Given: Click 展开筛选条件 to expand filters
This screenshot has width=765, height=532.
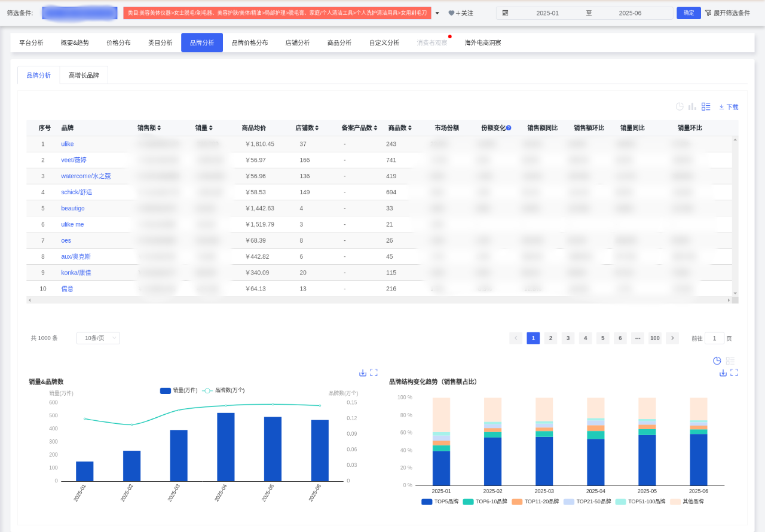Looking at the screenshot, I should point(732,13).
